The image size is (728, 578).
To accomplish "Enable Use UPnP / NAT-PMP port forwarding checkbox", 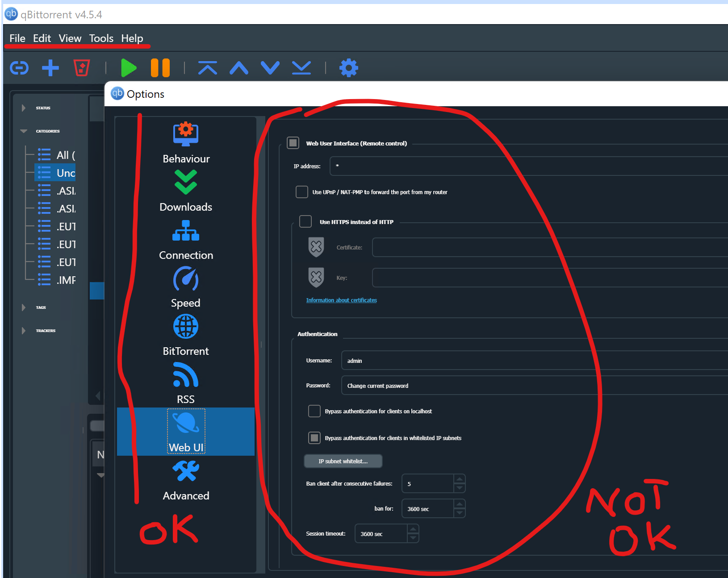I will (302, 192).
